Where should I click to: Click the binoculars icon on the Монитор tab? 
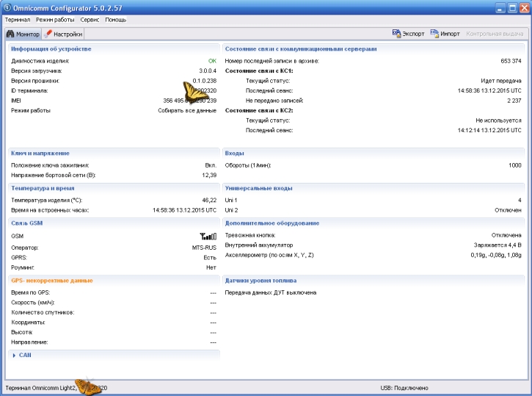[10, 34]
